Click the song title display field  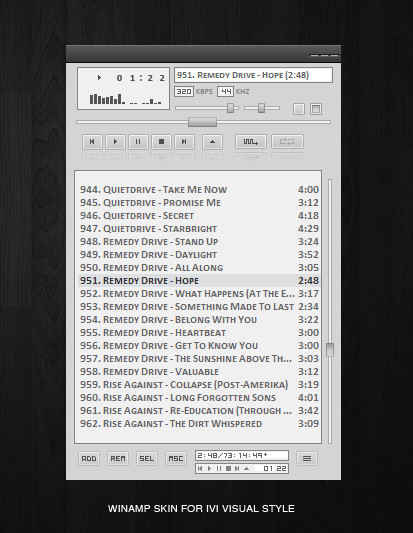coord(253,75)
